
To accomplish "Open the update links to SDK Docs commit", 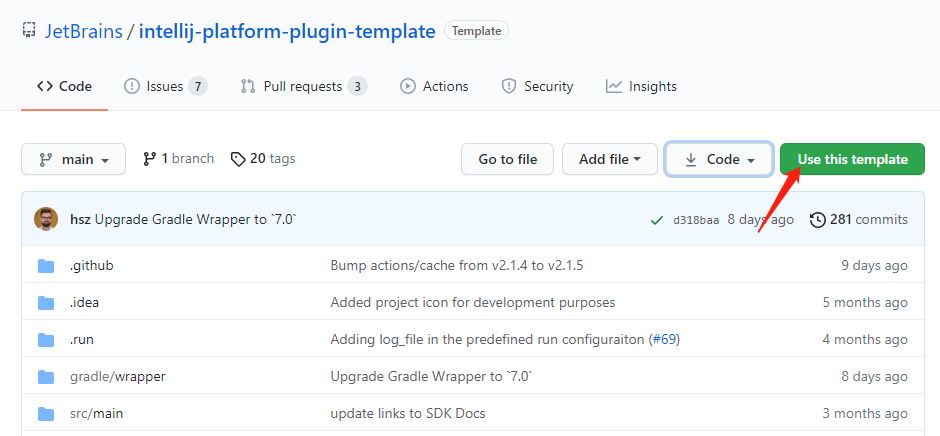I will click(408, 414).
